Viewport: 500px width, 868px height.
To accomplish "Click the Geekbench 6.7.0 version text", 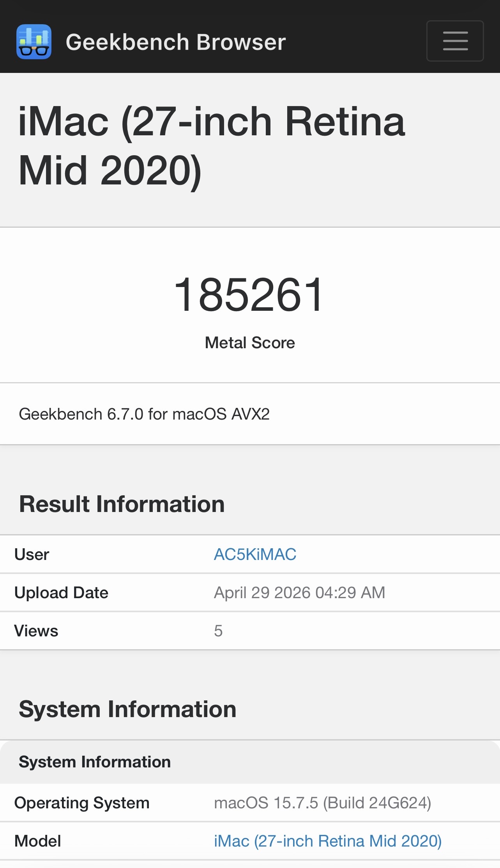I will point(144,414).
